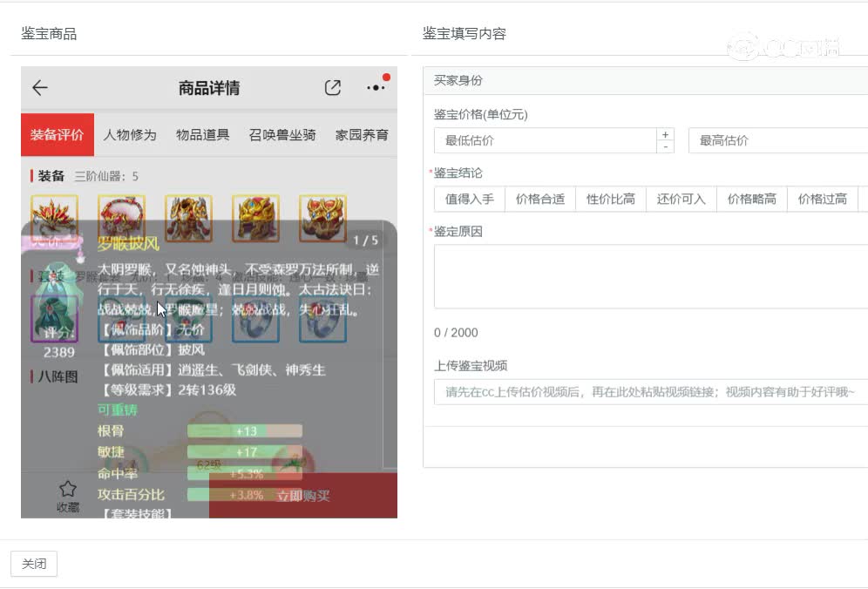The height and width of the screenshot is (589, 868).
Task: Choose the 还价可入 conclusion option
Action: (682, 200)
